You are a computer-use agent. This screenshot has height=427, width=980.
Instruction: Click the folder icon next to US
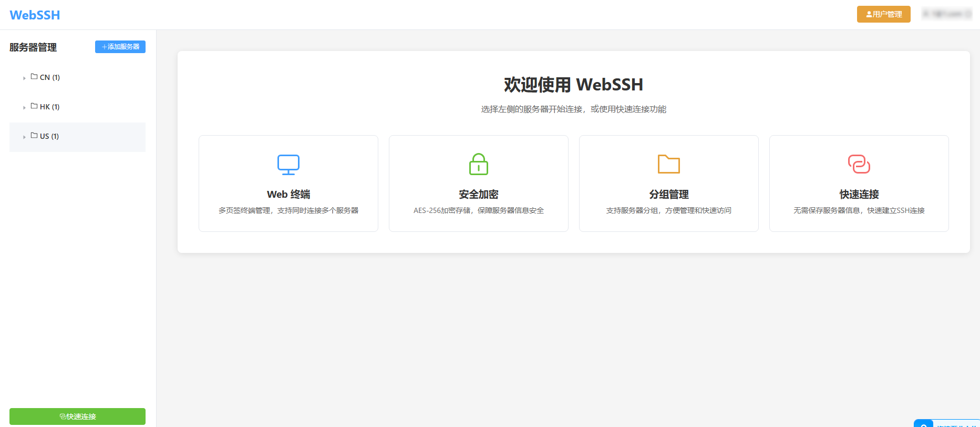coord(34,136)
